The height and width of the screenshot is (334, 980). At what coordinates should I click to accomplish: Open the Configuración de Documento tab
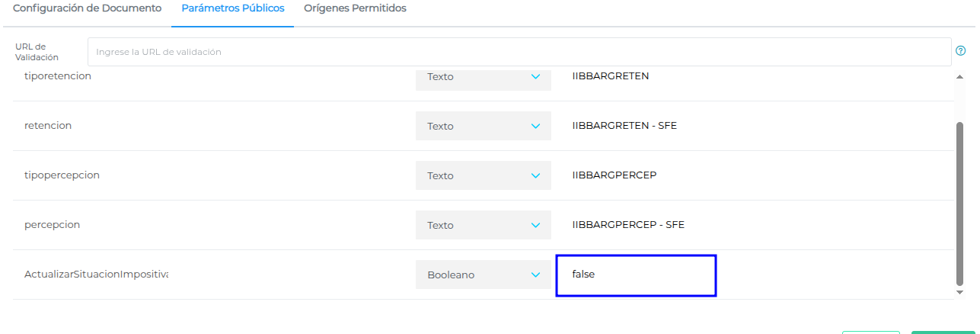pos(88,8)
